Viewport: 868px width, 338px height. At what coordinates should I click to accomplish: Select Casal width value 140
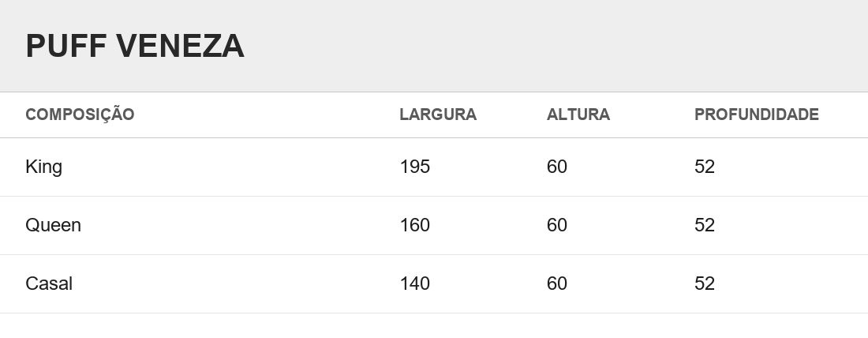pos(414,284)
